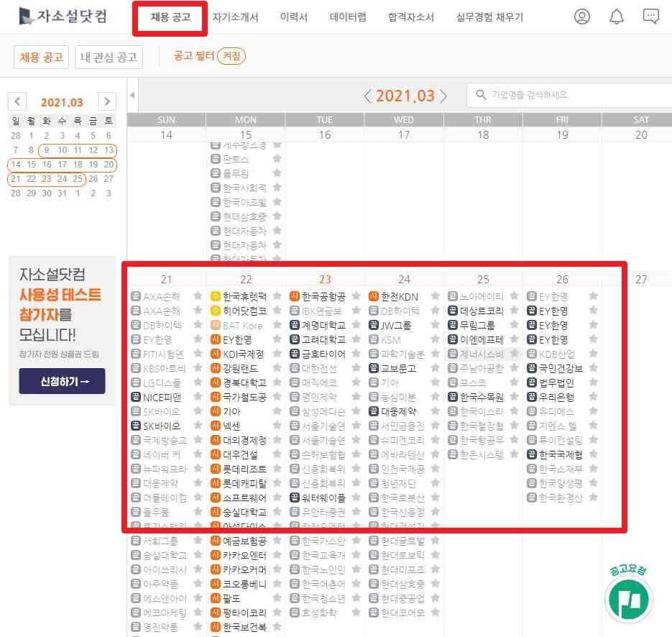Click the dark badge icon beside 교보문고
Viewport: 672px width, 637px height.
[373, 368]
